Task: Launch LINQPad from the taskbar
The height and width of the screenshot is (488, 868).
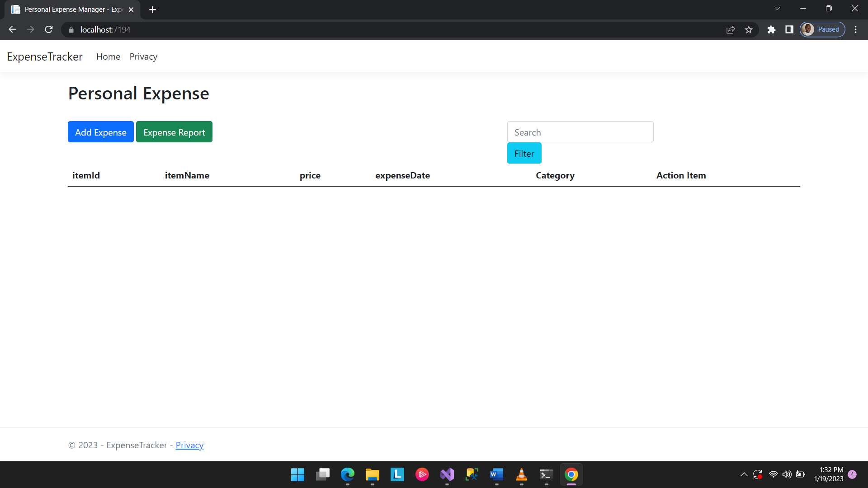Action: (397, 475)
